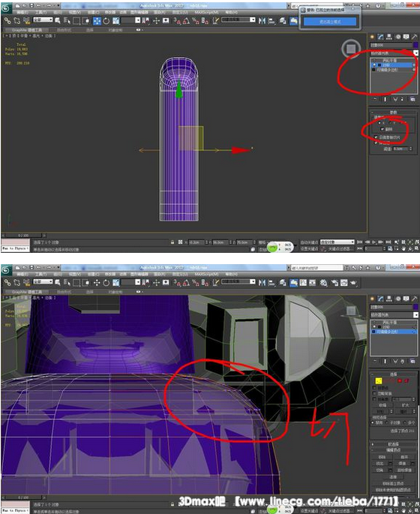
Task: Open selection filter dropdown in lower toolbar
Action: coord(43,281)
